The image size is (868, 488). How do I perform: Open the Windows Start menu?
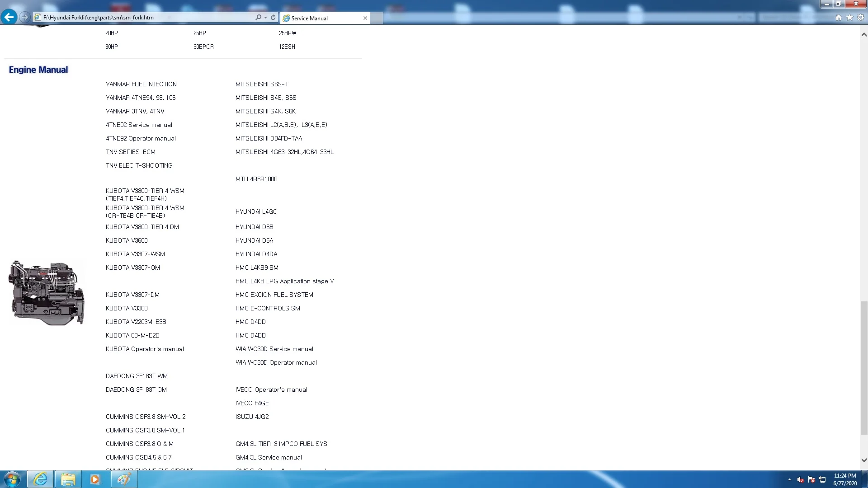tap(12, 479)
